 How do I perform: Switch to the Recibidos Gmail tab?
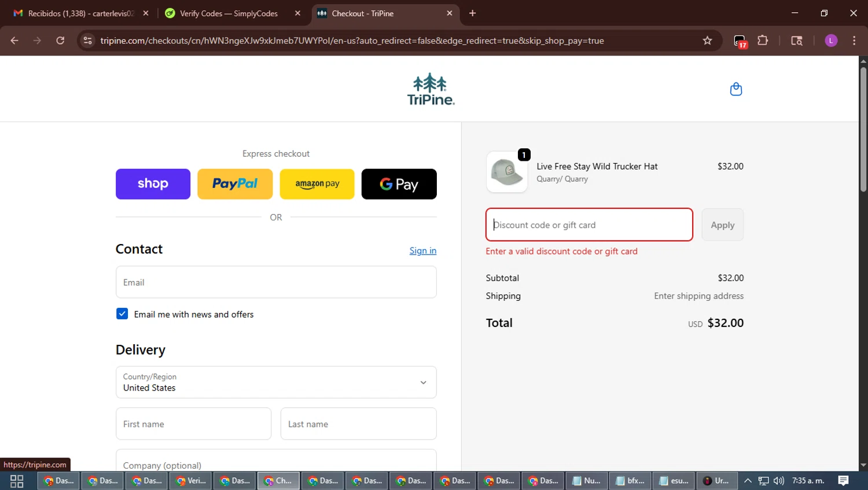coord(80,13)
